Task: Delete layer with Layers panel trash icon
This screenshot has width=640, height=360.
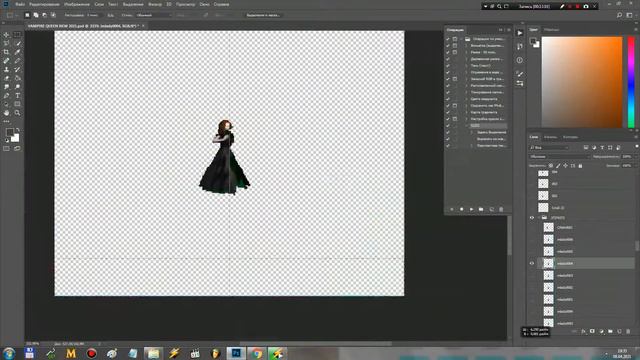Action: (628, 331)
